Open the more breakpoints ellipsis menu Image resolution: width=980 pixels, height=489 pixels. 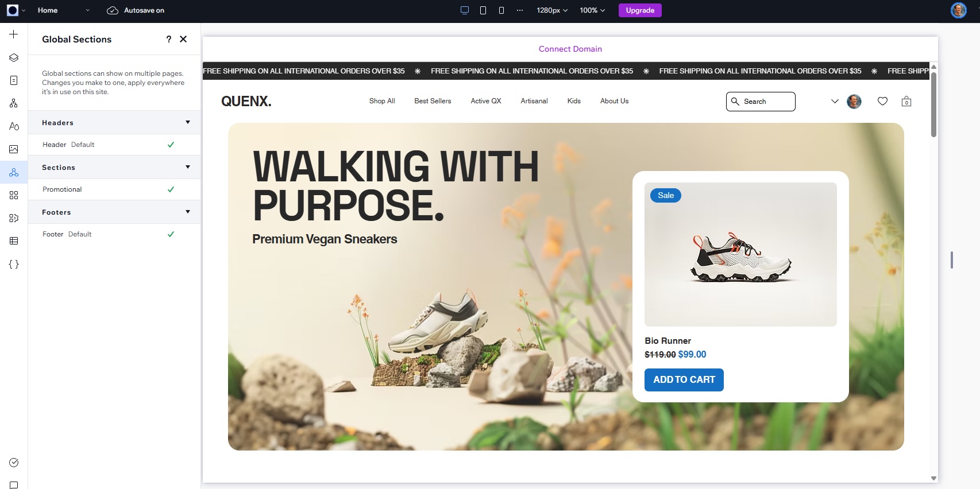point(520,10)
